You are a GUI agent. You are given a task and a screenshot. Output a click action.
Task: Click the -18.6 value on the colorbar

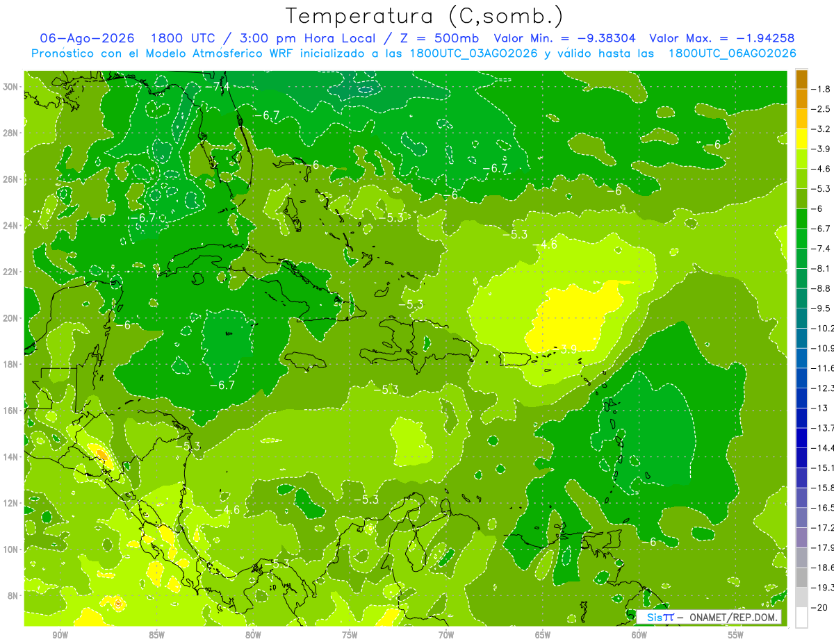pyautogui.click(x=822, y=568)
